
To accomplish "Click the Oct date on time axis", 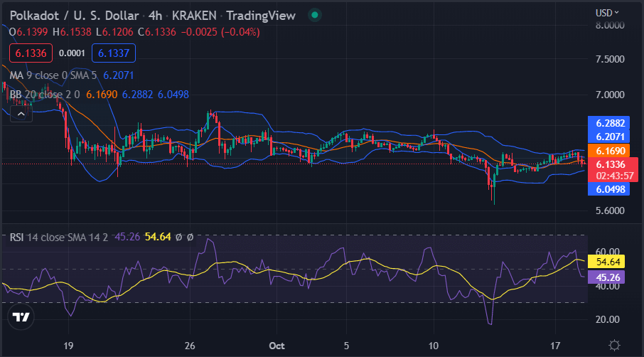I will [x=277, y=346].
